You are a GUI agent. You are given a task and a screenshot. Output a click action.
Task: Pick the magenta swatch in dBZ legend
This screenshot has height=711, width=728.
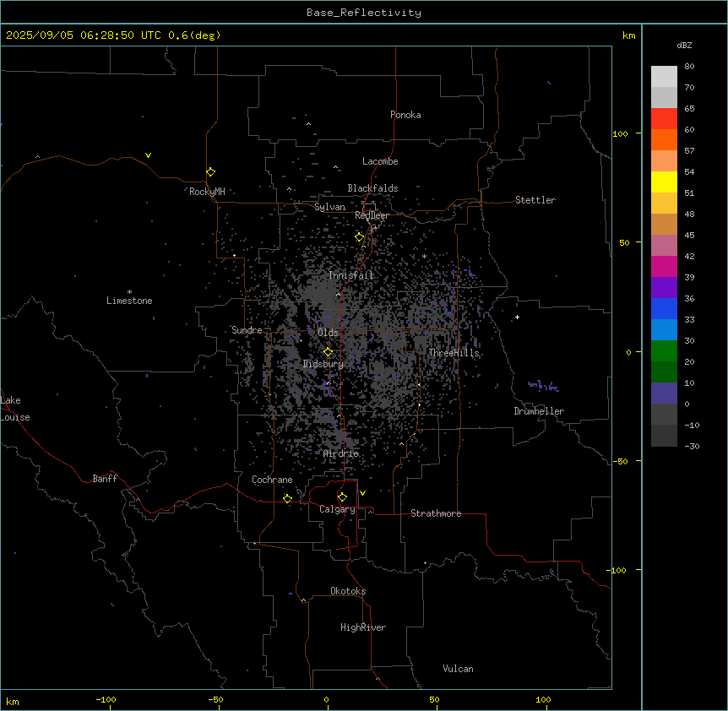[664, 266]
